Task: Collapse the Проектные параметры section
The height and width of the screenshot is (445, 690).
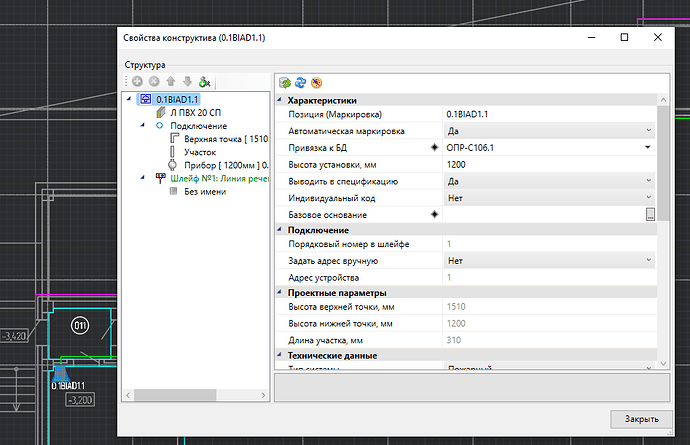Action: click(280, 293)
